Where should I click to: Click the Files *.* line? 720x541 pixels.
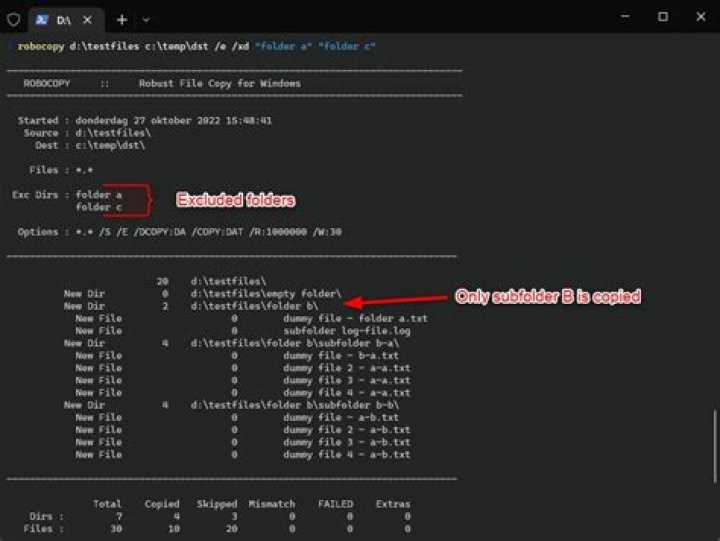point(61,170)
